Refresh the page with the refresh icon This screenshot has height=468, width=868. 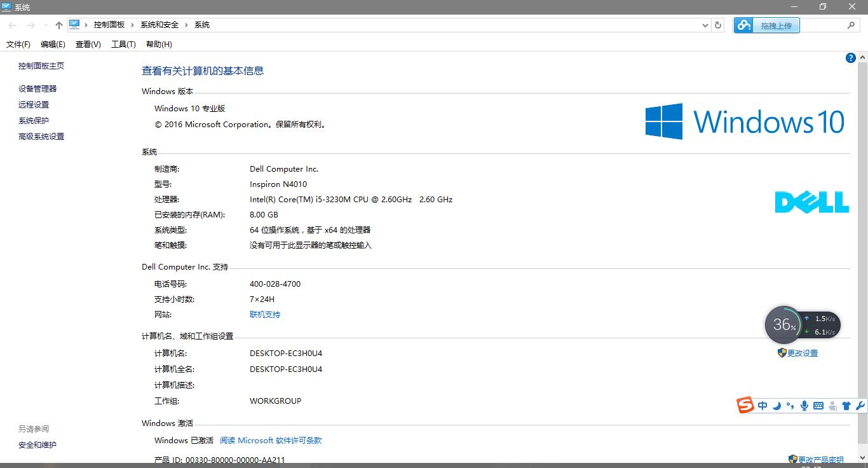[x=717, y=25]
